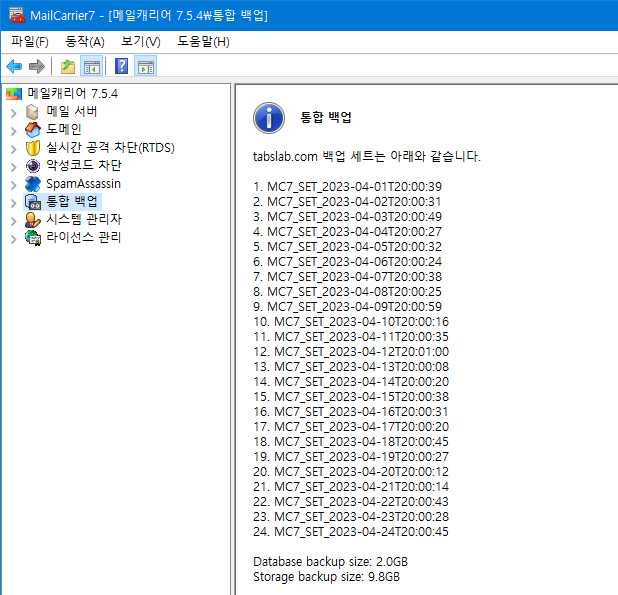Screen dimensions: 618x595
Task: Click the Back arrow toolbar icon
Action: click(14, 67)
